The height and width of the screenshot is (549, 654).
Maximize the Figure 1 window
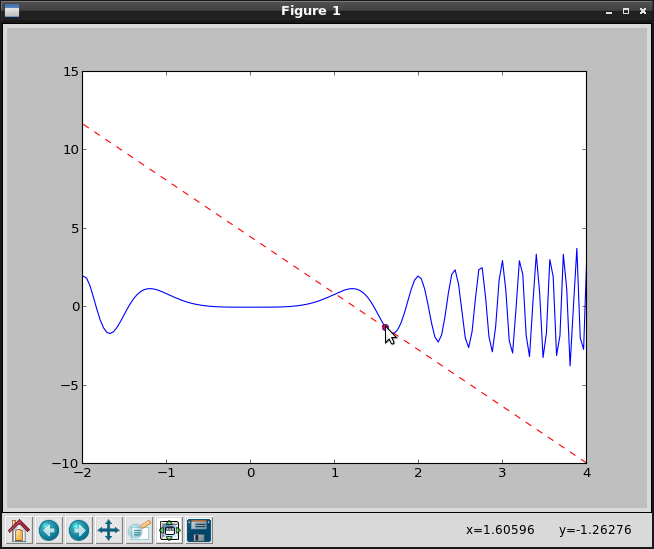(626, 11)
